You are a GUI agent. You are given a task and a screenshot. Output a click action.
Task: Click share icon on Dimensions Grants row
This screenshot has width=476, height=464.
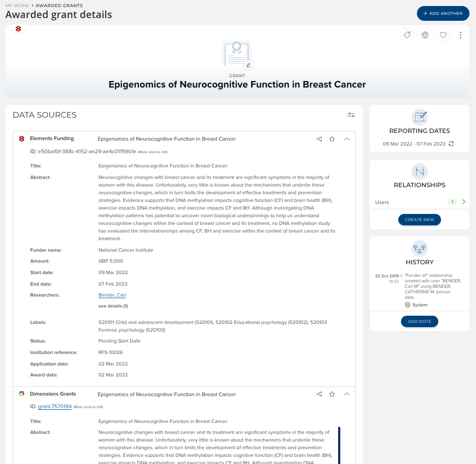pos(319,394)
